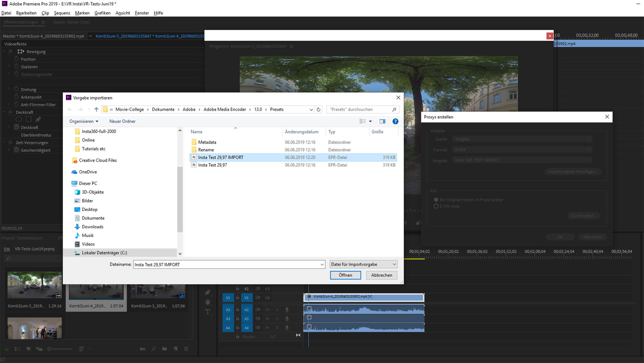
Task: Click the Neuer Ordner button
Action: coord(122,121)
